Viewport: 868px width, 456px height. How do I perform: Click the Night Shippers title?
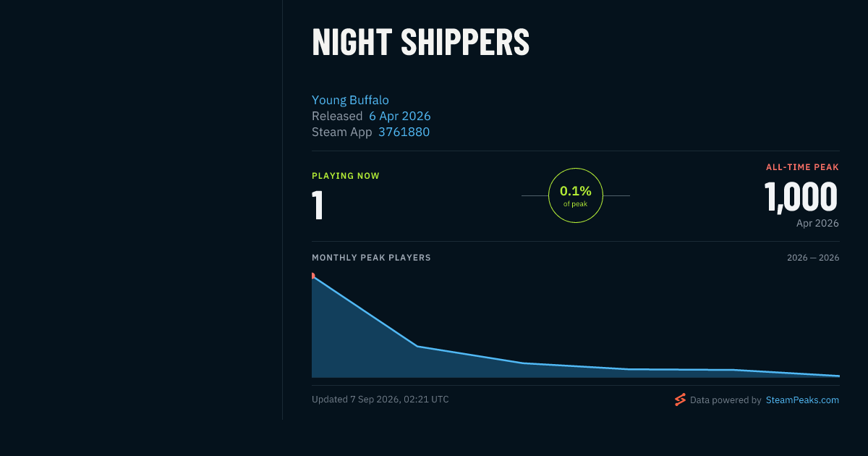point(420,43)
